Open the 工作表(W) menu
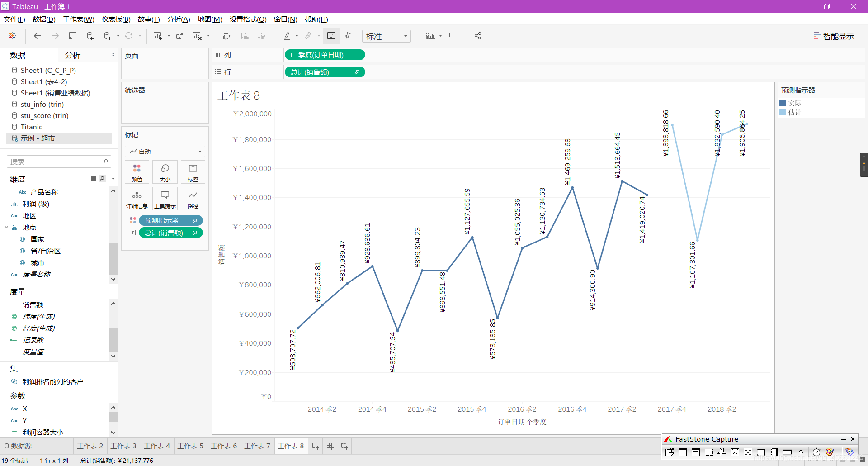This screenshot has width=868, height=466. point(79,19)
